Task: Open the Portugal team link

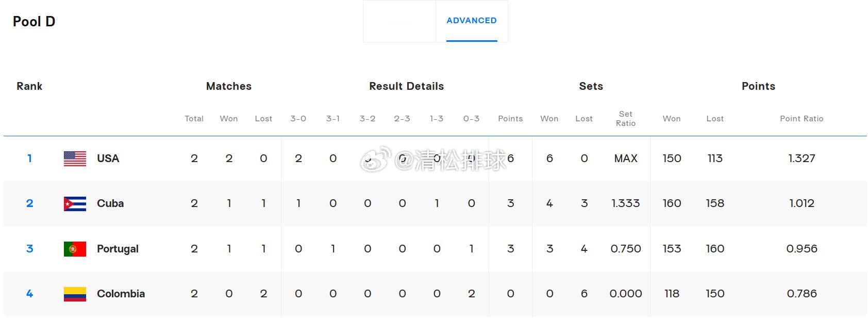Action: (x=118, y=249)
